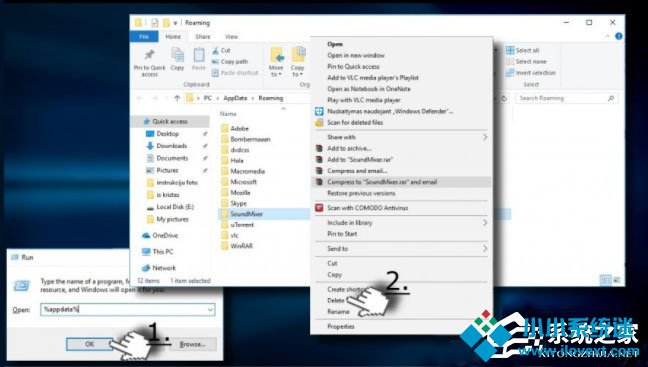
Task: Select the Skype folder
Action: (234, 203)
